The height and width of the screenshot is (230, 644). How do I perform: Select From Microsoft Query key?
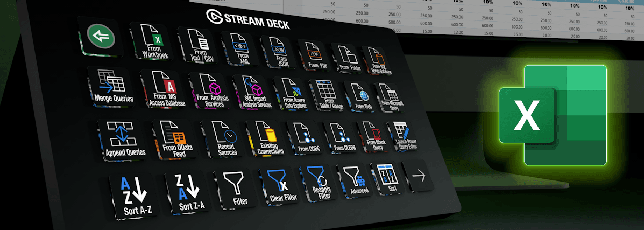tap(390, 98)
